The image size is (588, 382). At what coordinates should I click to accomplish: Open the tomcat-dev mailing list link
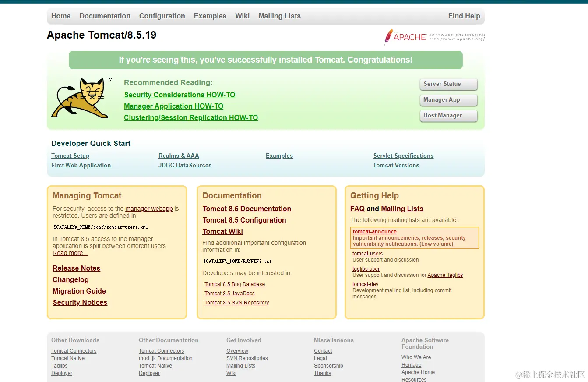tap(365, 284)
